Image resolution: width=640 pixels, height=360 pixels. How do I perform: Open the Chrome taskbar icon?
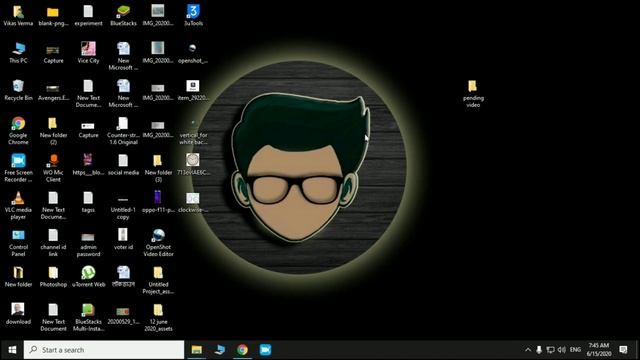pos(242,350)
